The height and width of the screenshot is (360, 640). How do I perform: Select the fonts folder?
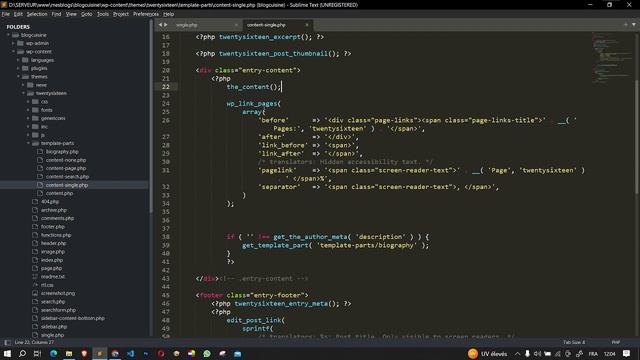tap(47, 110)
